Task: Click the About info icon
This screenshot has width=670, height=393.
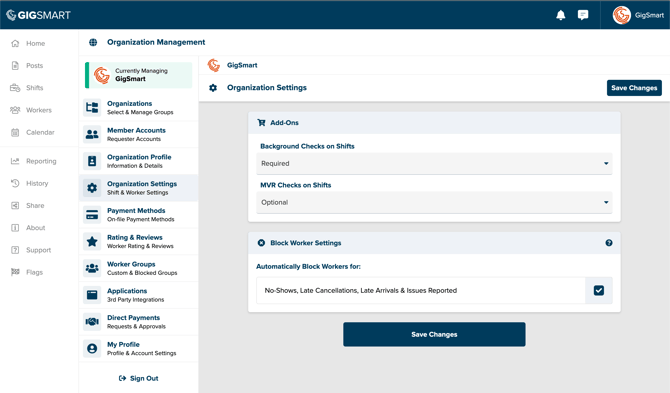Action: point(15,228)
